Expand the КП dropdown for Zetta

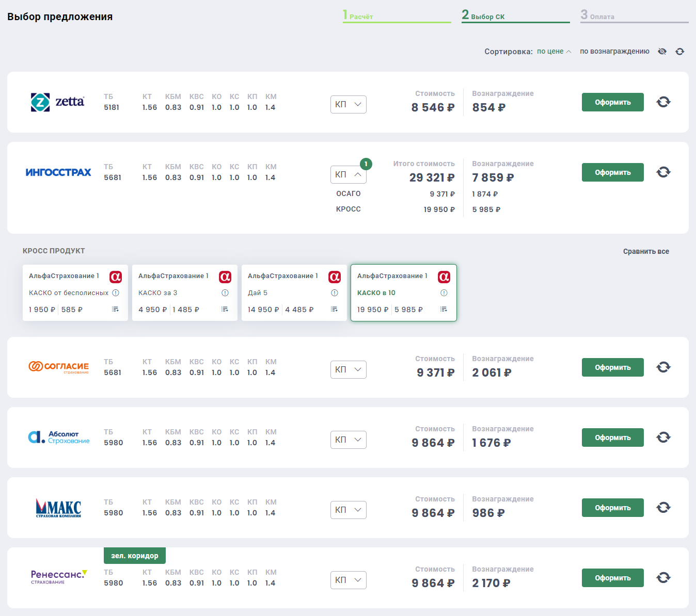click(349, 104)
